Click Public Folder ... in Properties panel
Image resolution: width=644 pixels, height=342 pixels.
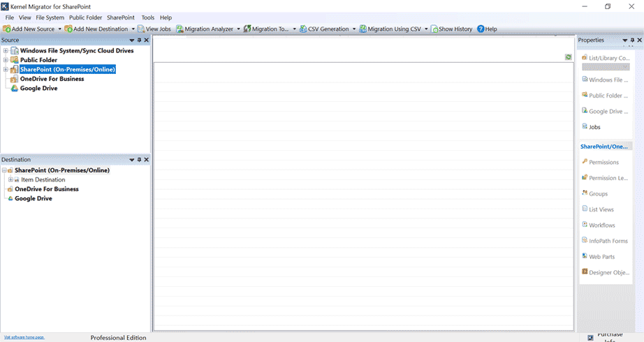click(605, 95)
